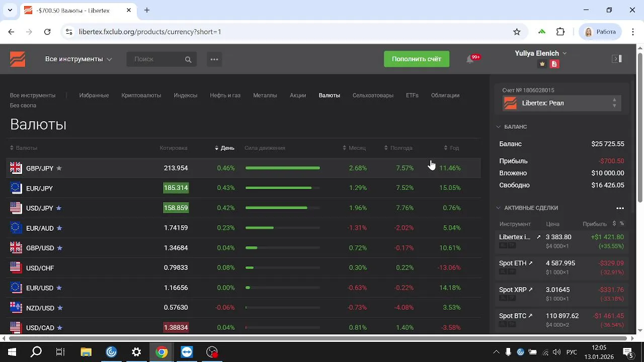Select the Металлы category tab
Image resolution: width=644 pixels, height=362 pixels.
click(265, 95)
